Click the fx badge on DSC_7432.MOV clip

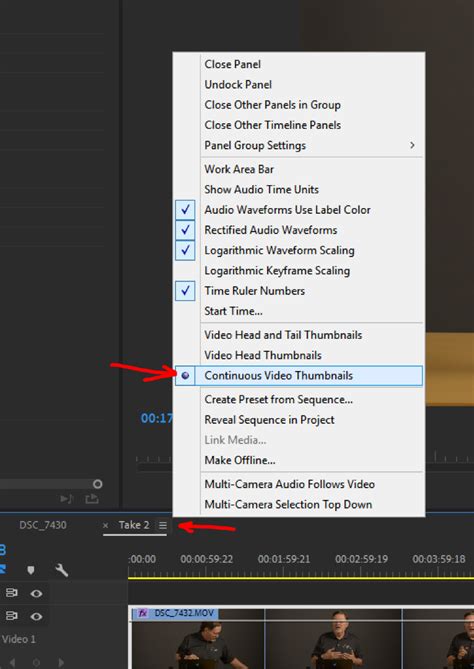pyautogui.click(x=142, y=613)
